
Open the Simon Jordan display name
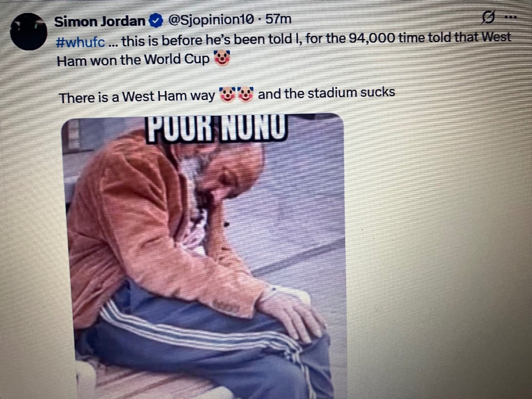(100, 21)
